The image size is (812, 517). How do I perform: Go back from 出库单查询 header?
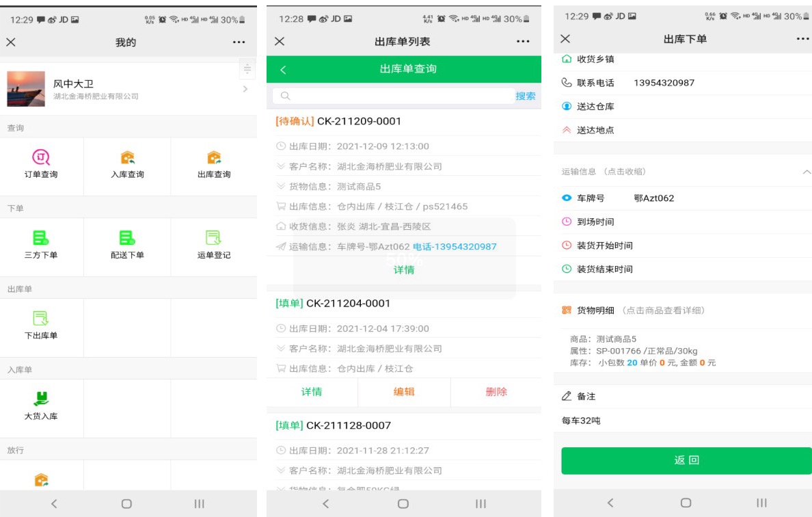283,70
